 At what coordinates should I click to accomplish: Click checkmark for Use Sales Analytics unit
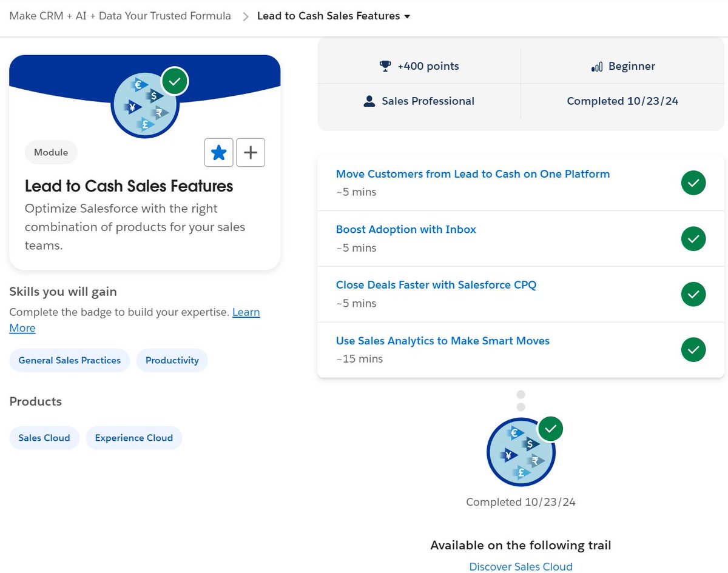(693, 350)
